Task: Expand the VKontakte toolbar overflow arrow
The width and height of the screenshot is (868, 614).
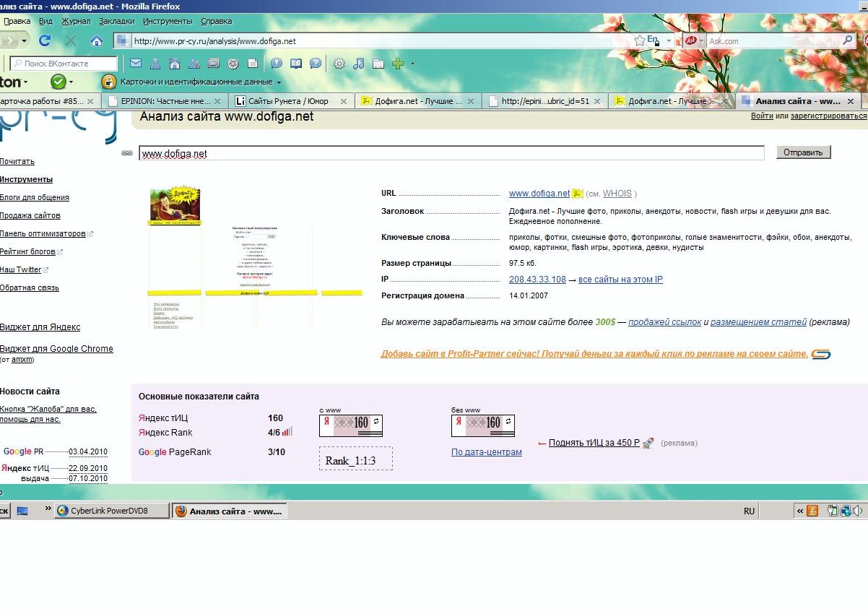Action: click(x=412, y=64)
